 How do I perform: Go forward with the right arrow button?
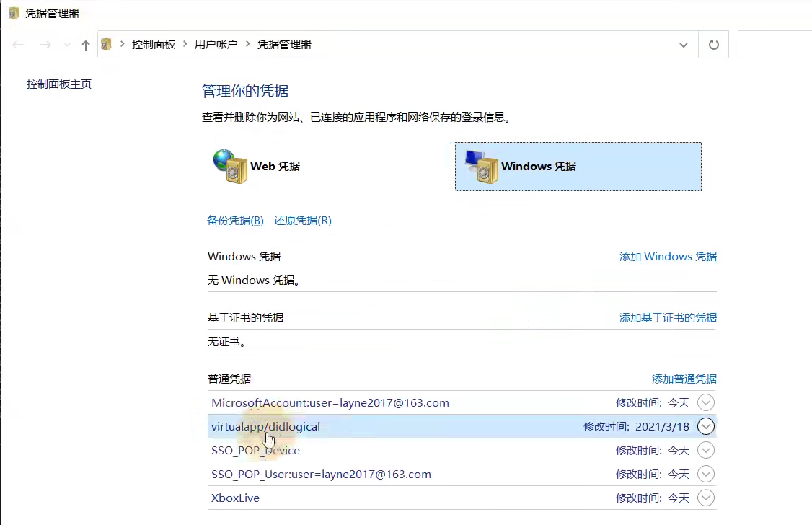(x=45, y=45)
